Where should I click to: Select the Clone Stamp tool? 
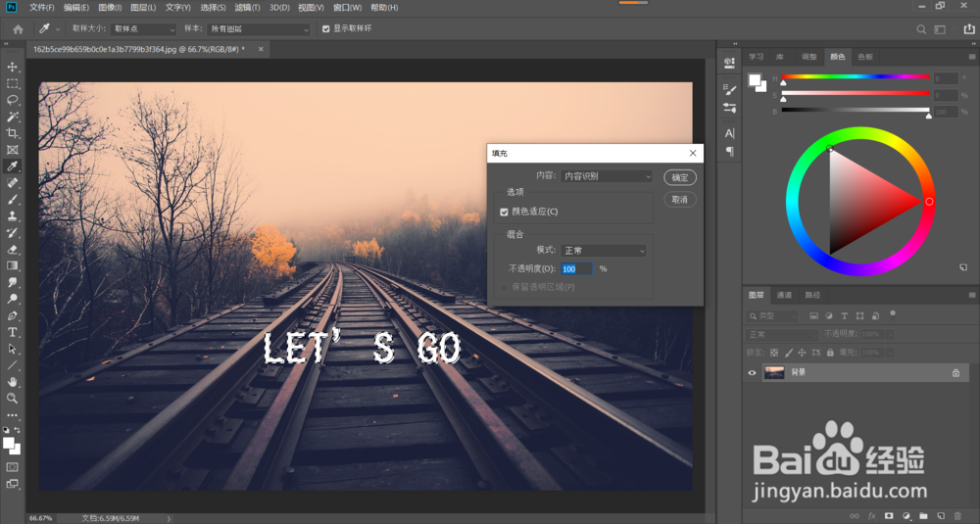tap(12, 216)
